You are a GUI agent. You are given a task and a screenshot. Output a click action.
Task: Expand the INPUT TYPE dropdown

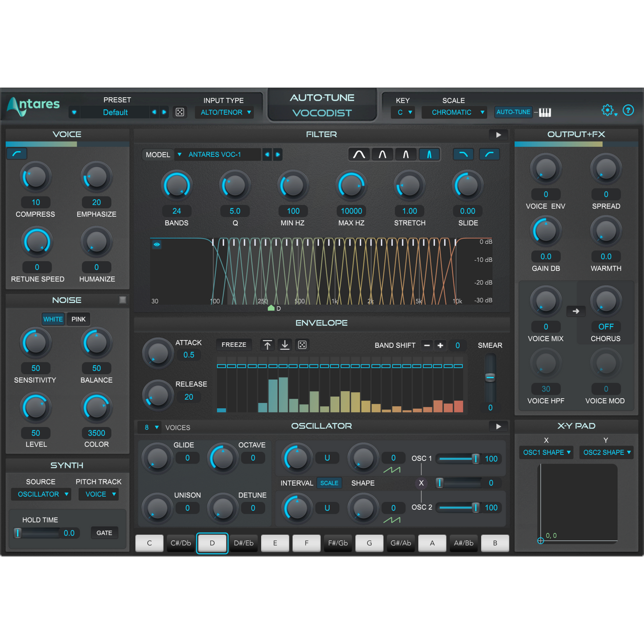click(x=224, y=112)
